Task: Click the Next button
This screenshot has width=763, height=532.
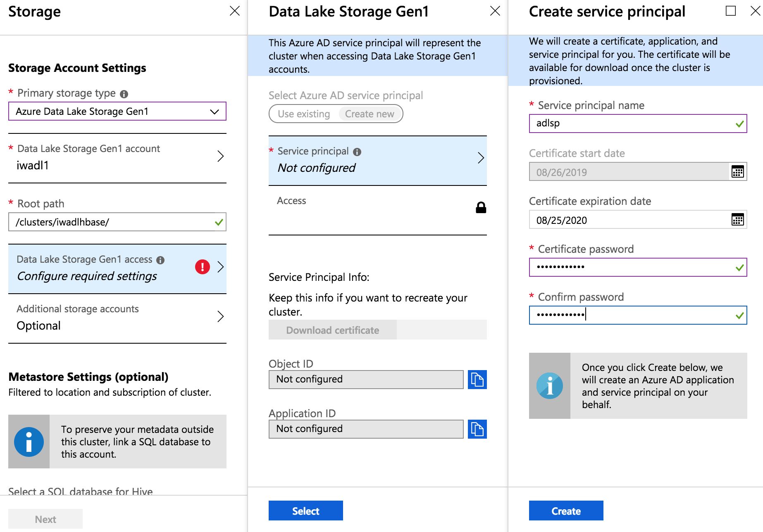Action: pos(45,519)
